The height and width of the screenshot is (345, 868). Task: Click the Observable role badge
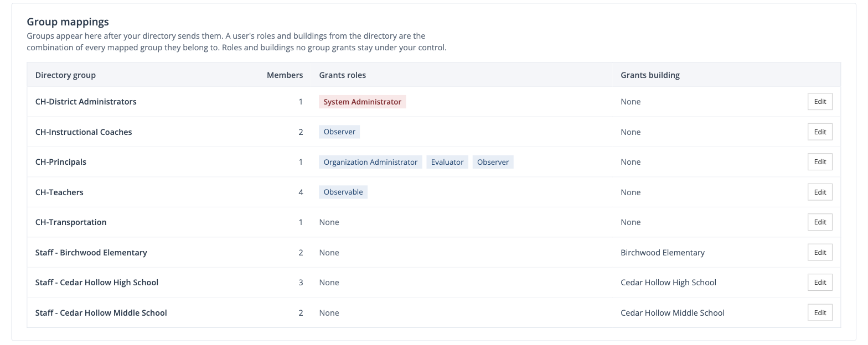click(x=343, y=192)
